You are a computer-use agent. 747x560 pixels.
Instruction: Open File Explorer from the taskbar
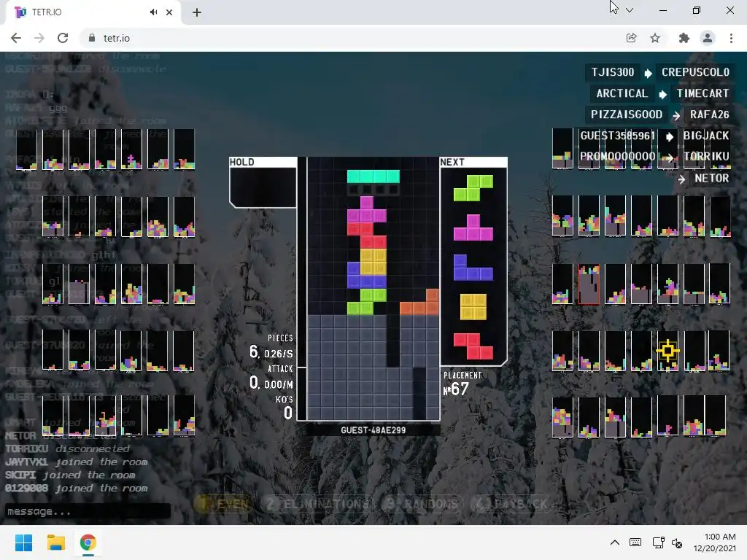coord(55,542)
